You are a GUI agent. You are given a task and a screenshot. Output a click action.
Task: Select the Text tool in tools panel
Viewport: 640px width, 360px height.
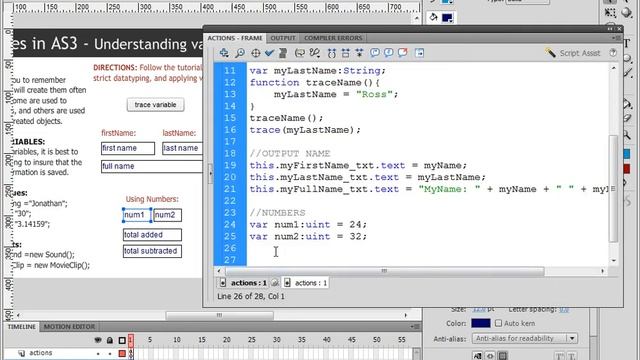[x=627, y=44]
